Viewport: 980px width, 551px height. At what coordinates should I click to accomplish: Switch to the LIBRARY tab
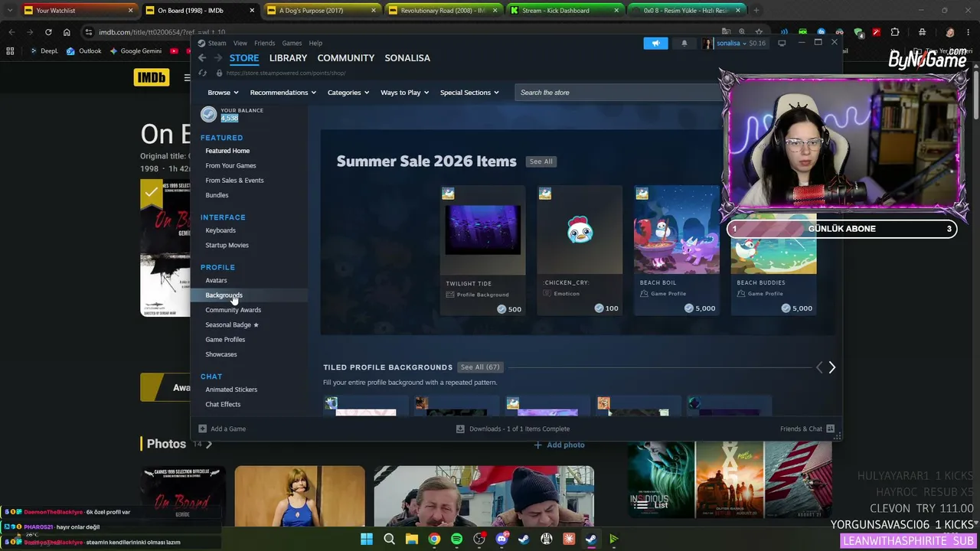coord(288,58)
